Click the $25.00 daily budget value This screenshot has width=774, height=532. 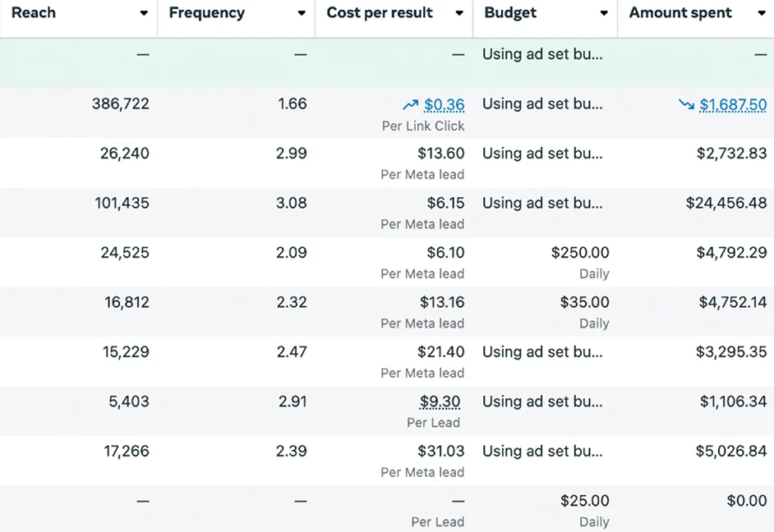[584, 501]
